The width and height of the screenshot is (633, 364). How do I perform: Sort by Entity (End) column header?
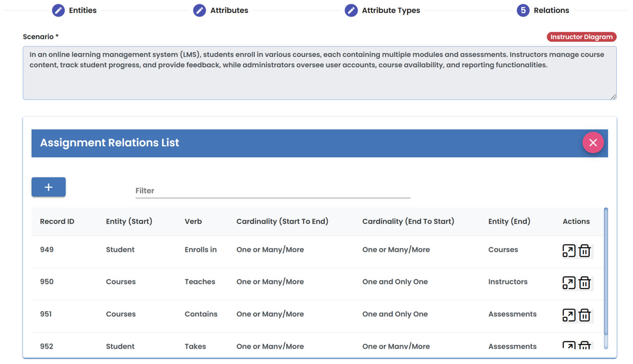[x=509, y=222]
